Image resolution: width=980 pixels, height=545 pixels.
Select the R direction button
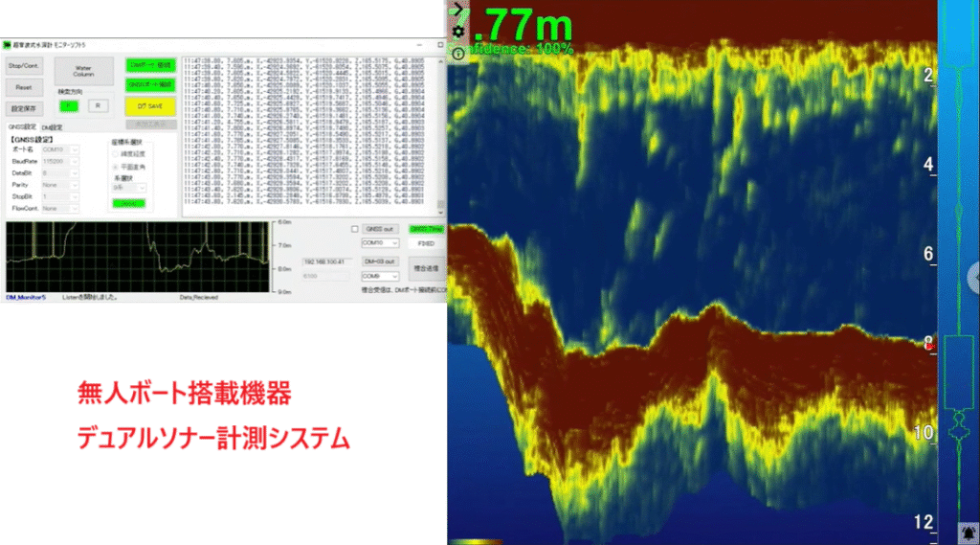coord(98,106)
